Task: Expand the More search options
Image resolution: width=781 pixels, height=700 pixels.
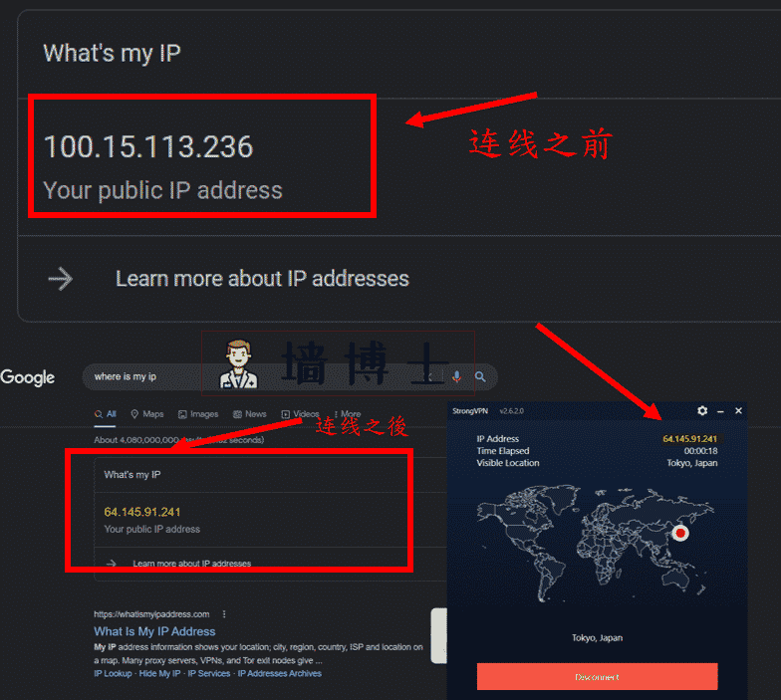Action: [347, 414]
